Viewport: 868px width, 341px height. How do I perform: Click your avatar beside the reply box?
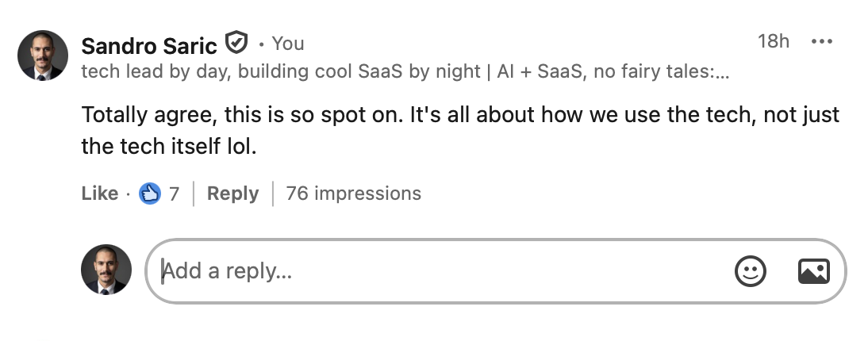pyautogui.click(x=106, y=270)
